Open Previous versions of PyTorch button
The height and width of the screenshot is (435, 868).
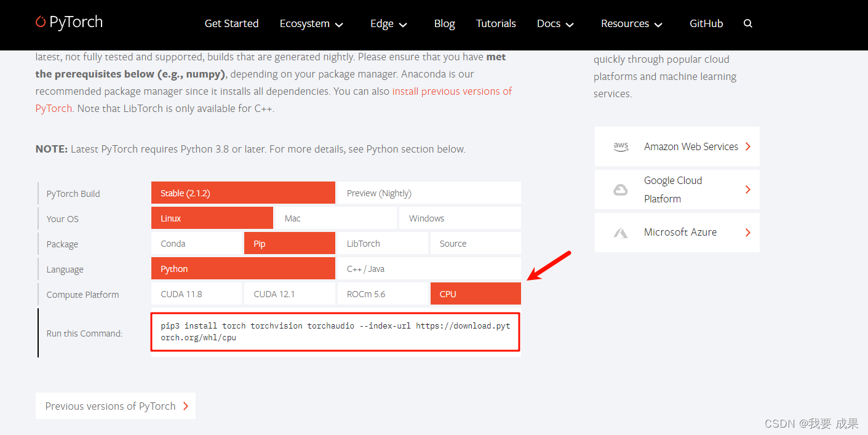[x=116, y=406]
